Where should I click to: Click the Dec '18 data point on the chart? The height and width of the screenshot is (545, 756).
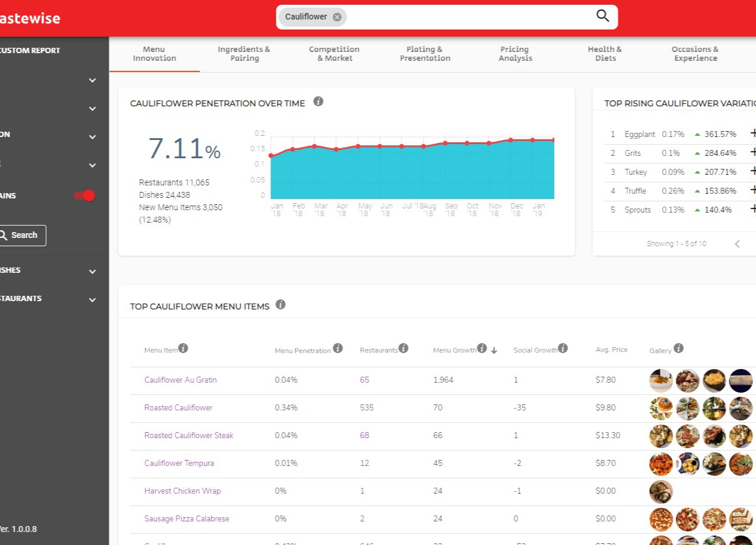pos(511,140)
